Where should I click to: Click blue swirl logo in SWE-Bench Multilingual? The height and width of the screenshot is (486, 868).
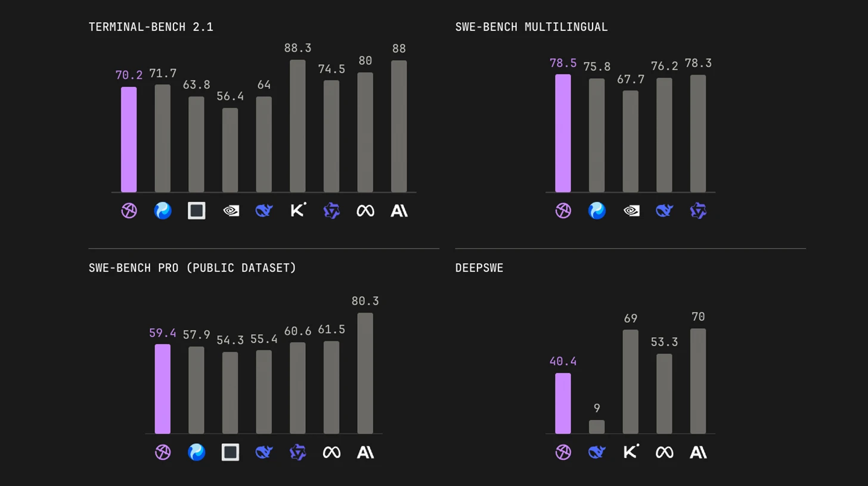click(x=597, y=211)
